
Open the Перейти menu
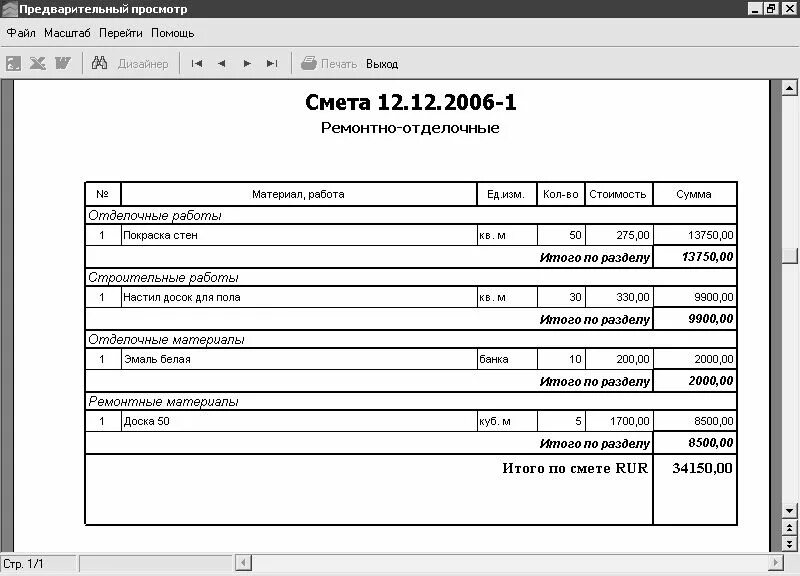point(121,33)
